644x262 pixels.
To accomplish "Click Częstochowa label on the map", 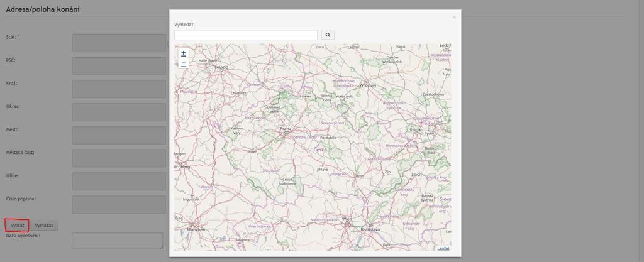I will tap(433, 94).
